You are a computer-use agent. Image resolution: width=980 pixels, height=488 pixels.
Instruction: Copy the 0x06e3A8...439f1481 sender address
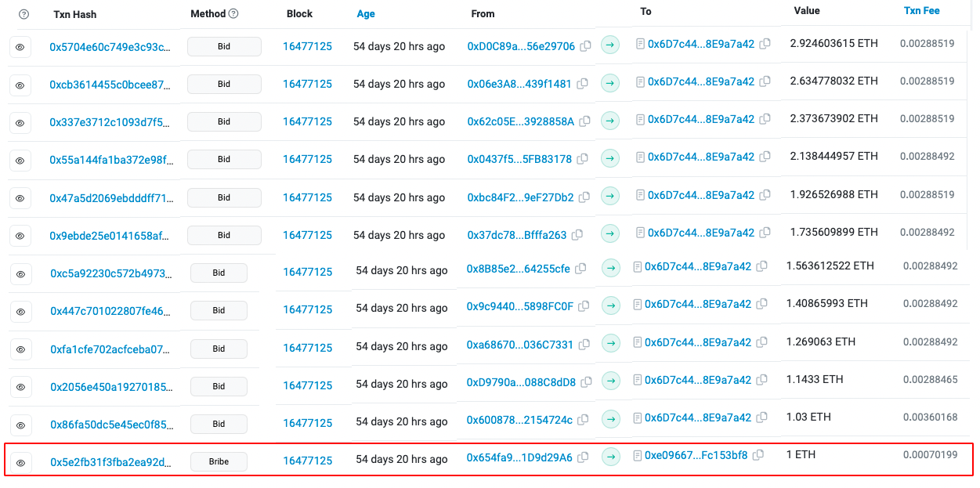582,85
